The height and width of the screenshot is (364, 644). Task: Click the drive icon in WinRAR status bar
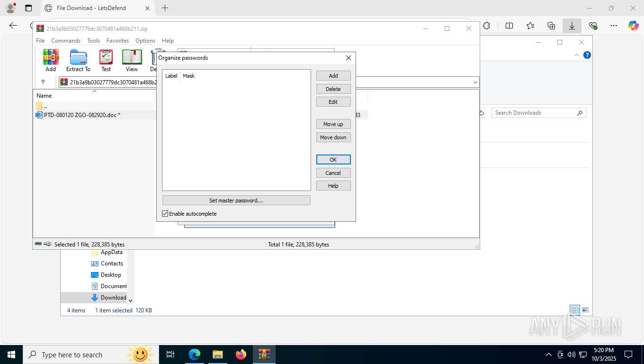coord(38,244)
